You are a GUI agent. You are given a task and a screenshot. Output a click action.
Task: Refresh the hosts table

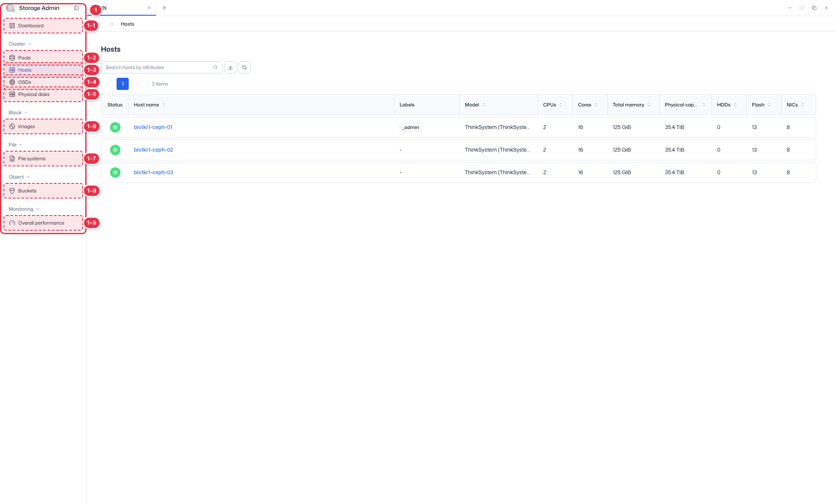[244, 67]
